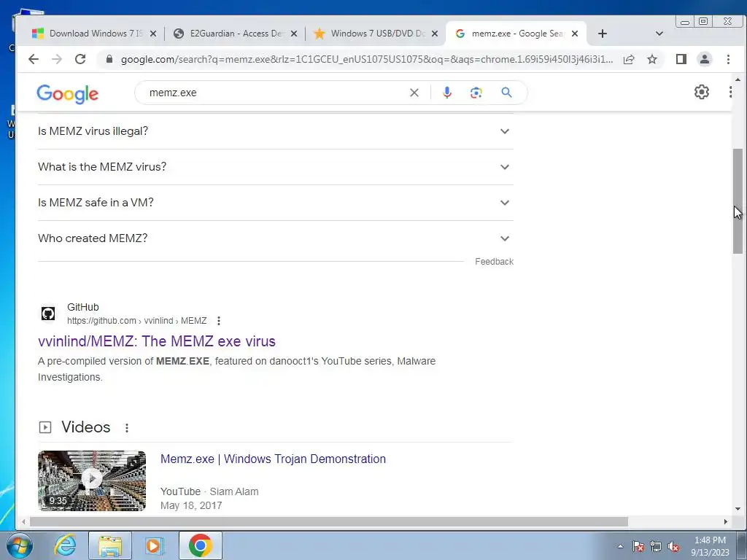This screenshot has width=747, height=560.
Task: Expand 'Is MEMZ virus illegal?' question
Action: click(x=275, y=131)
